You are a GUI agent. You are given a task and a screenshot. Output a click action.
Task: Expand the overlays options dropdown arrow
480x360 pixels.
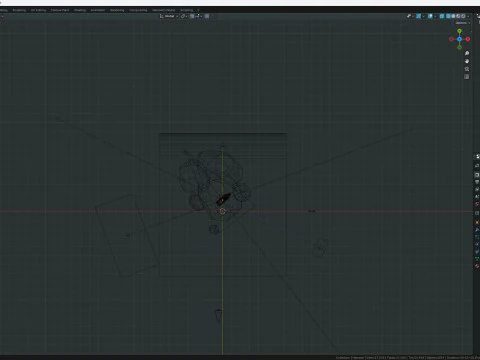[435, 16]
